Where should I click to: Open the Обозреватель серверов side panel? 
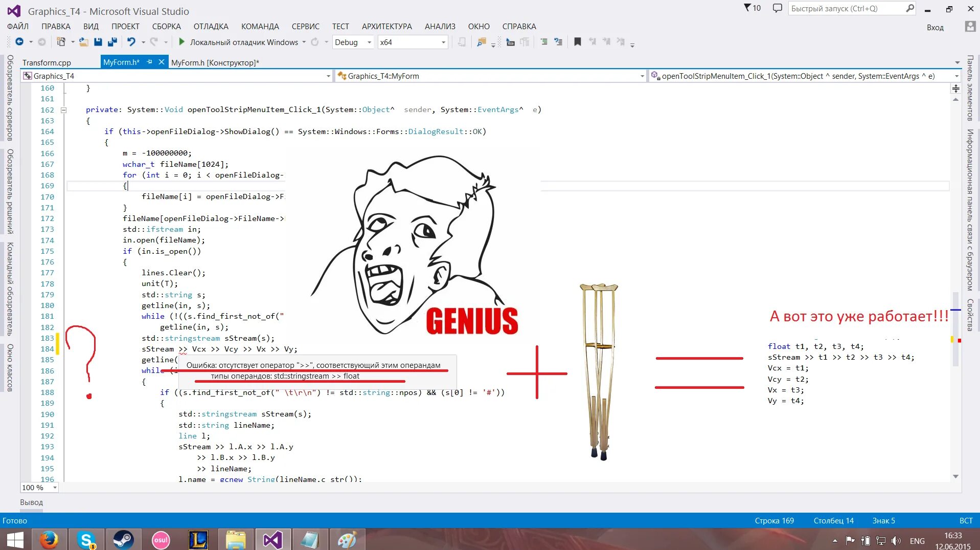pos(10,98)
